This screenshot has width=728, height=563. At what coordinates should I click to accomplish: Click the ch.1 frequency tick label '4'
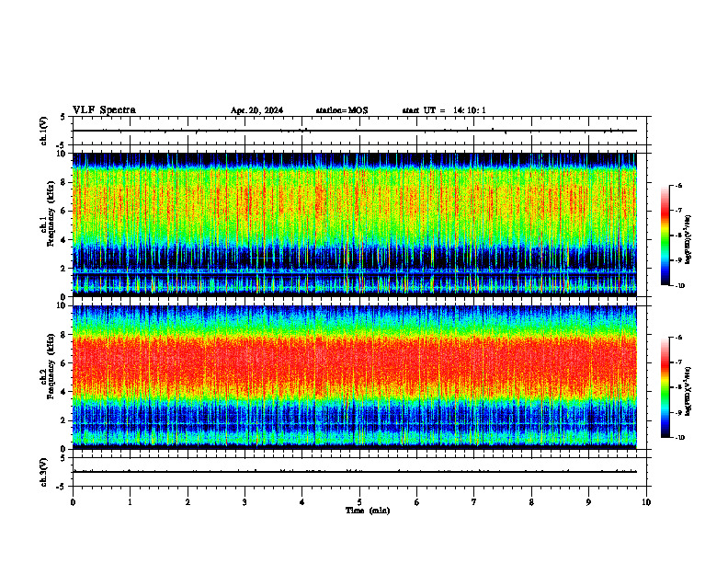pos(63,240)
